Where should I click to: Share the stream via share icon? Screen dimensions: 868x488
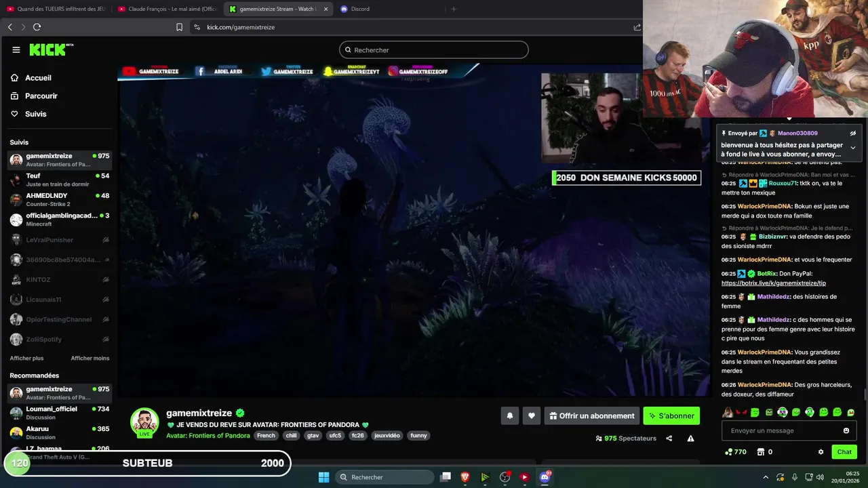pyautogui.click(x=669, y=439)
